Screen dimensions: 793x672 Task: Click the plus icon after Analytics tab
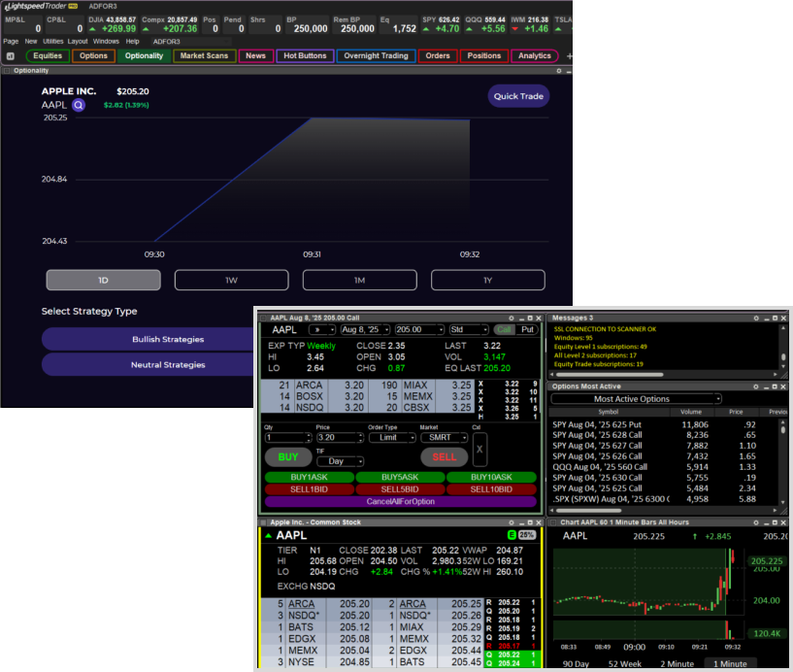[569, 56]
